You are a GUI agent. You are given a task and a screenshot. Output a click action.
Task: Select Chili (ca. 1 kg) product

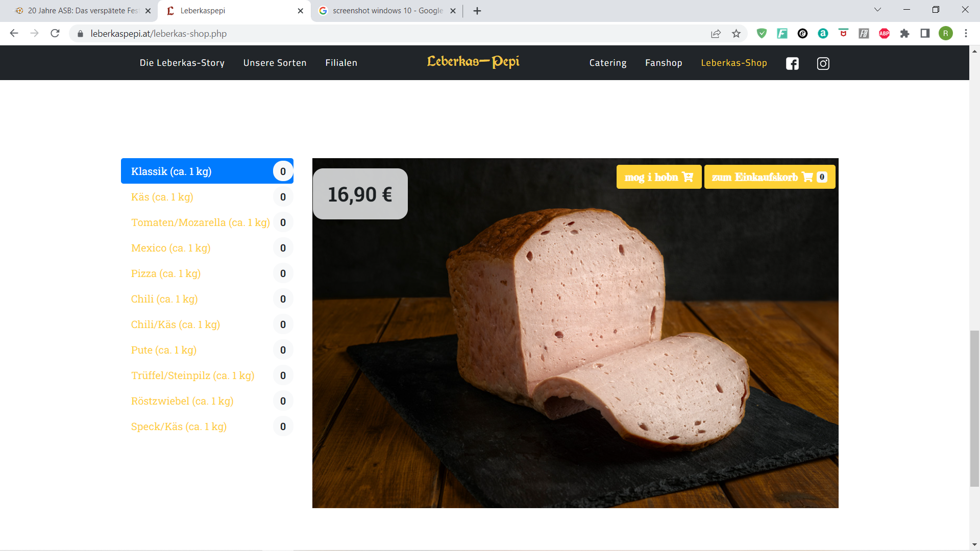coord(207,299)
